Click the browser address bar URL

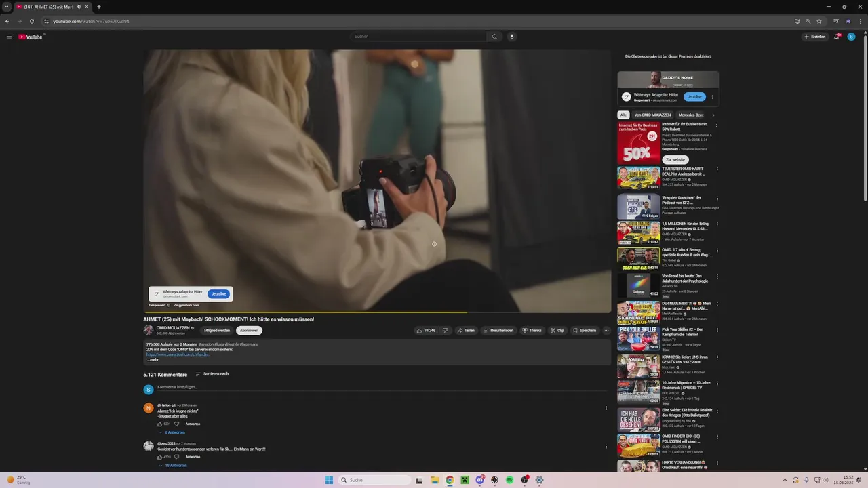pos(91,21)
